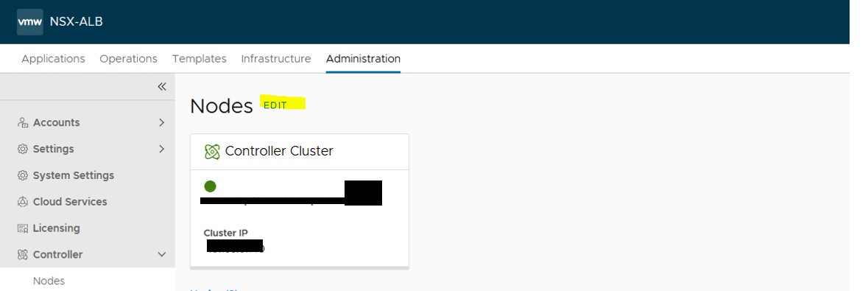The image size is (868, 291).
Task: Collapse the sidebar with double-chevron icon
Action: (x=162, y=86)
